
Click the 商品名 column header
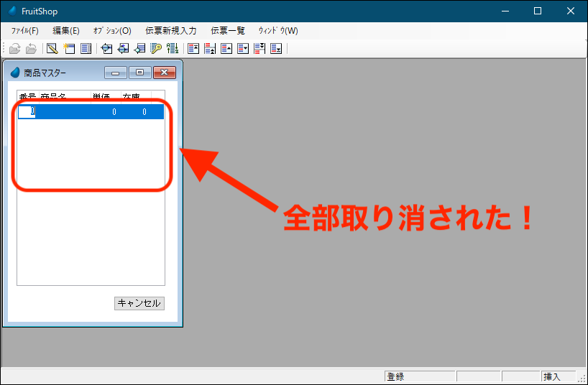click(54, 97)
